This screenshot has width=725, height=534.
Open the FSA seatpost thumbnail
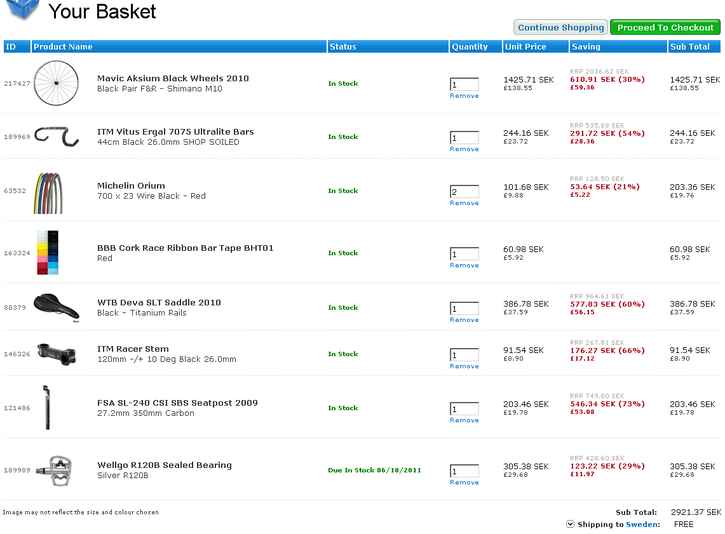pos(46,407)
